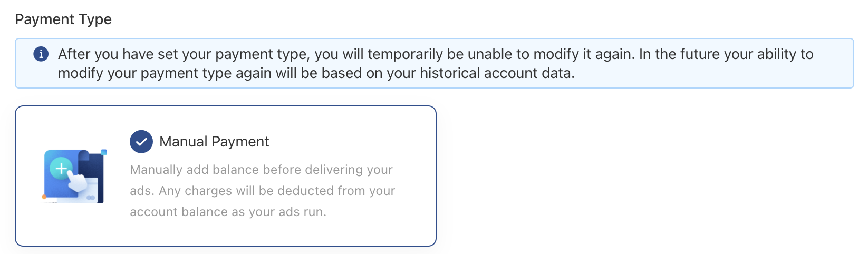Viewport: 868px width, 254px height.
Task: Click "Manually add balance before delivering your" text
Action: 261,170
